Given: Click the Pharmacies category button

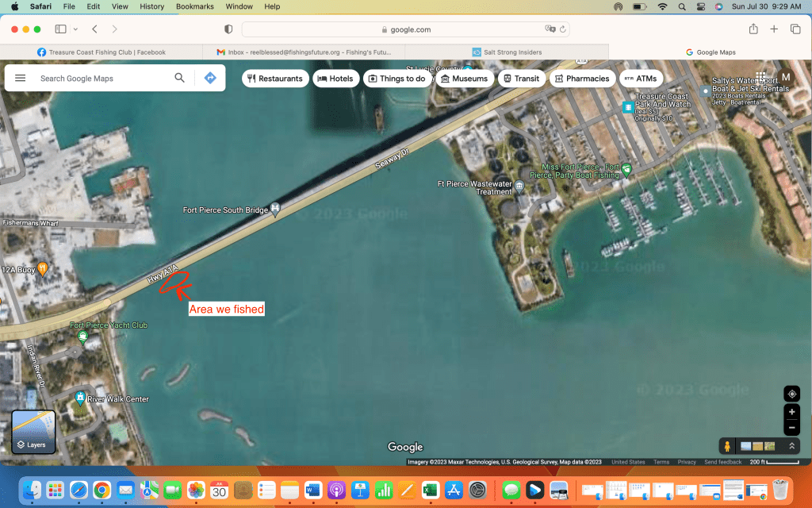Looking at the screenshot, I should [x=583, y=79].
